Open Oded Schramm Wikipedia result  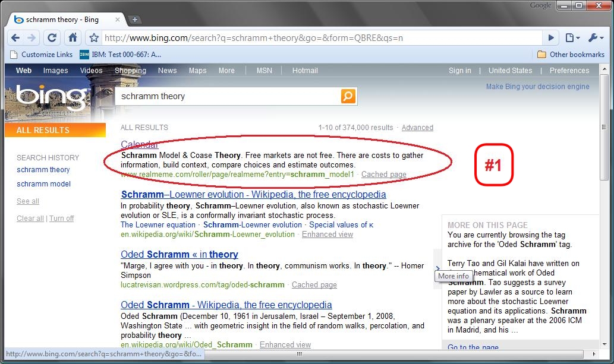pos(226,305)
